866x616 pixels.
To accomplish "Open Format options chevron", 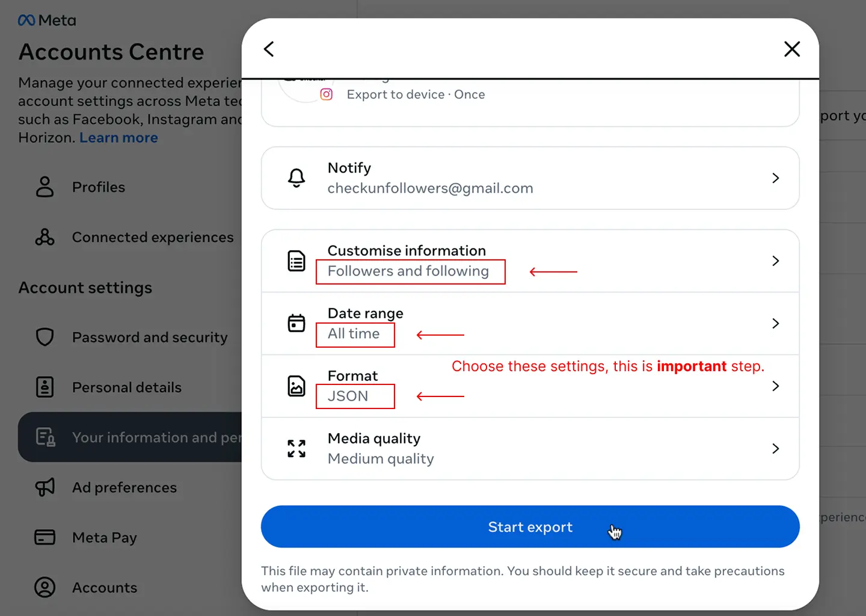I will (775, 386).
